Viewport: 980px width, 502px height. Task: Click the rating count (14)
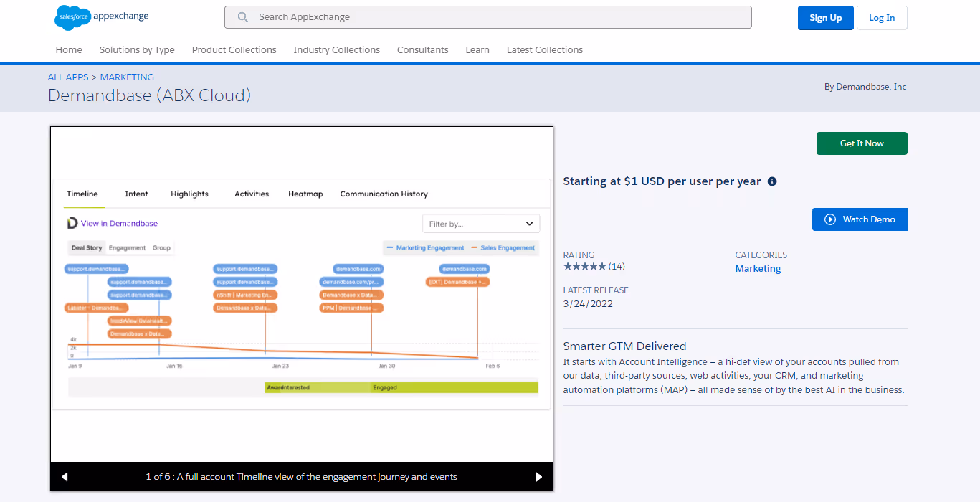617,267
